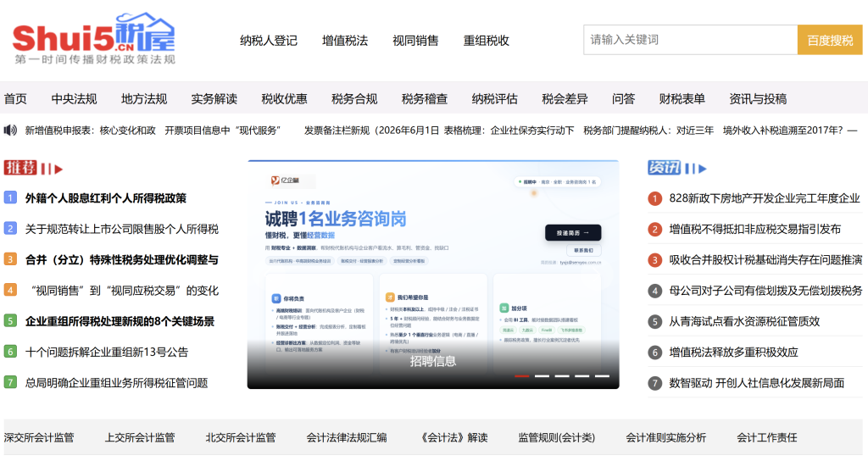
Task: Click the 增值税法 hot keyword link
Action: coord(345,41)
